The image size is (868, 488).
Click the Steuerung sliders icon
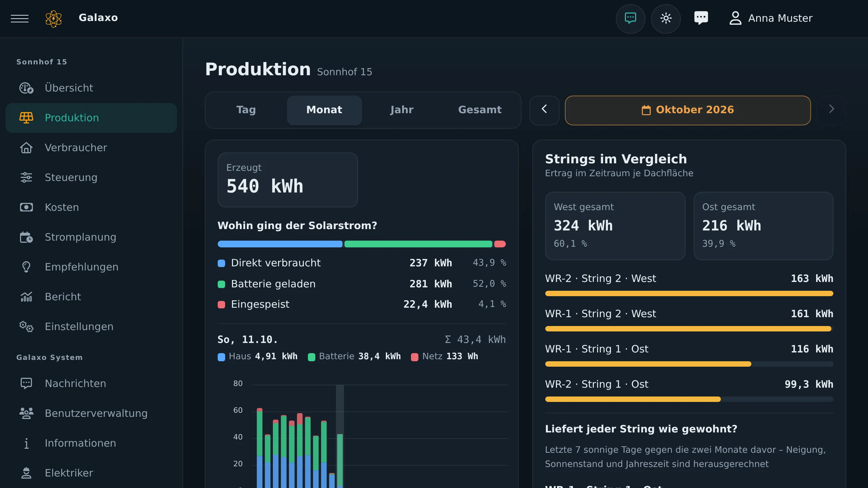[26, 178]
